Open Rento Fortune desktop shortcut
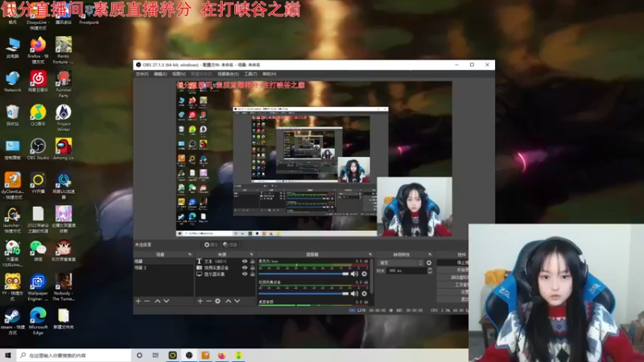The image size is (644, 362). [64, 50]
